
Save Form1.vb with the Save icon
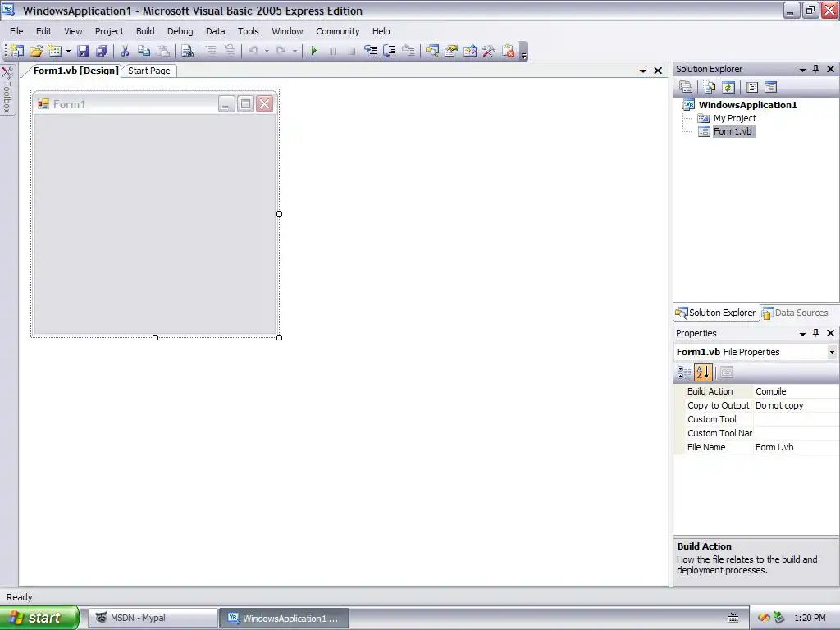[x=83, y=51]
